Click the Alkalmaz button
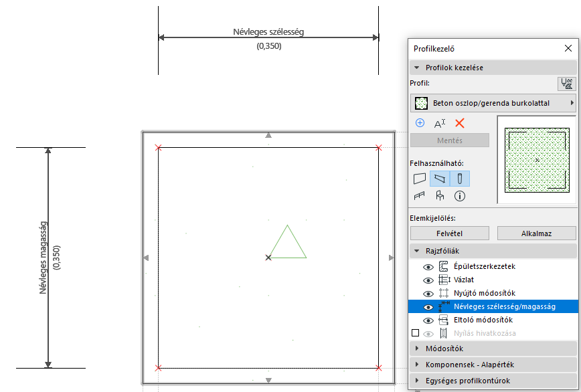This screenshot has width=581, height=392. pos(537,233)
